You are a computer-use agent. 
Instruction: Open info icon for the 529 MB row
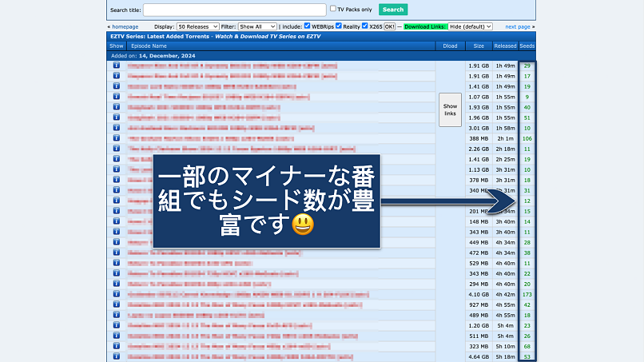116,263
